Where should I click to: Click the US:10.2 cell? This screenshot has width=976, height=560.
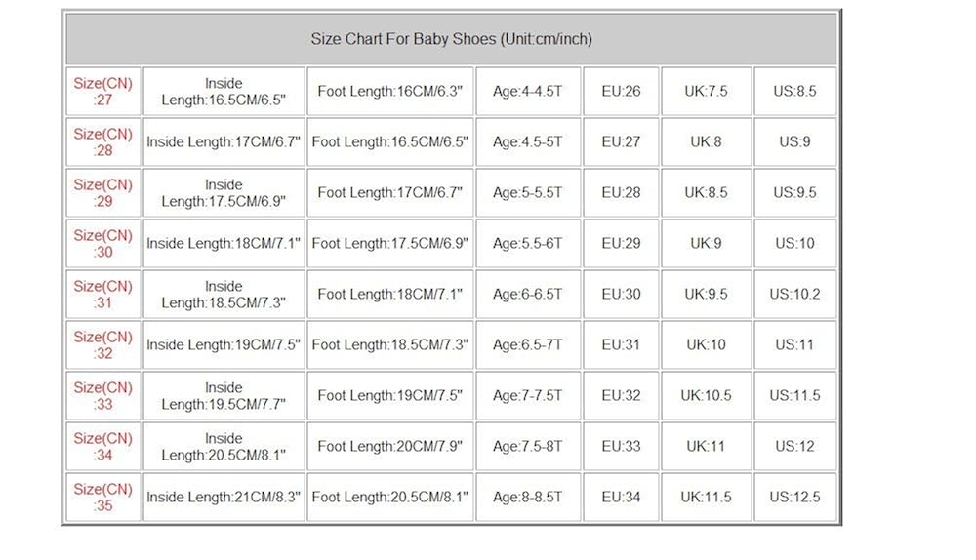click(794, 295)
